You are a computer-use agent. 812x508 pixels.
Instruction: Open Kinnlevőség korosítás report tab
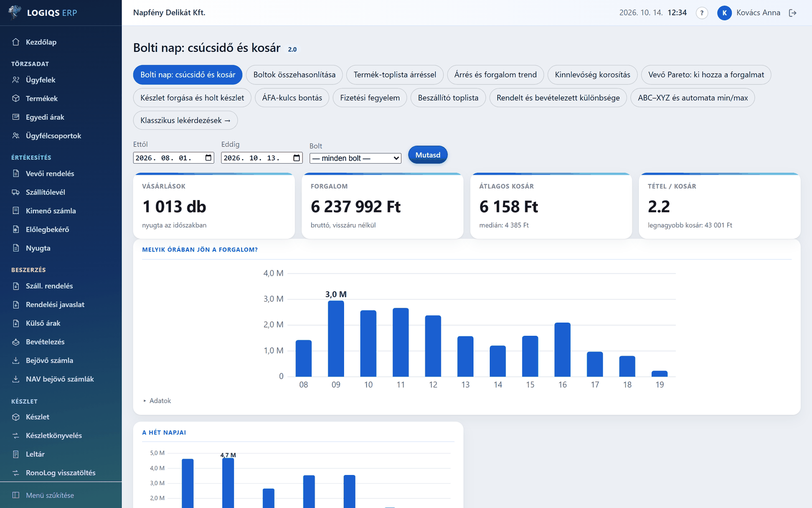point(593,75)
